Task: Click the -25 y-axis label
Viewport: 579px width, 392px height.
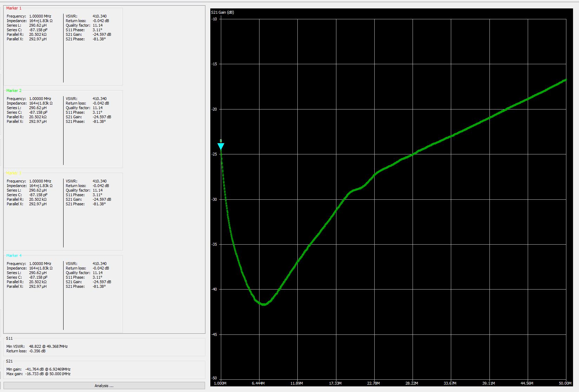Action: (214, 154)
